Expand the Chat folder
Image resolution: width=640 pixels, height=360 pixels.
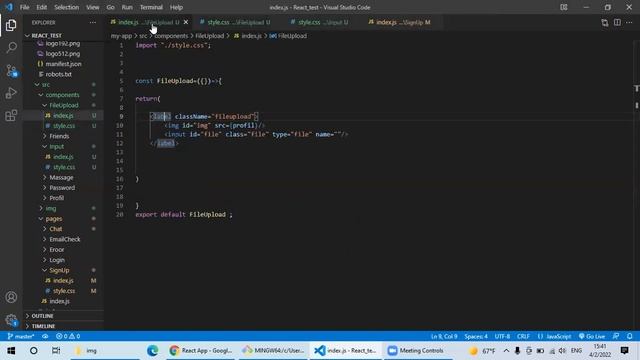[56, 229]
